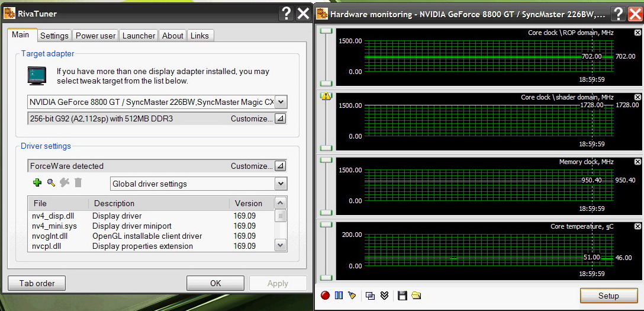The width and height of the screenshot is (644, 311).
Task: Click the yellow warning icon beside shader domain graph
Action: pos(326,97)
